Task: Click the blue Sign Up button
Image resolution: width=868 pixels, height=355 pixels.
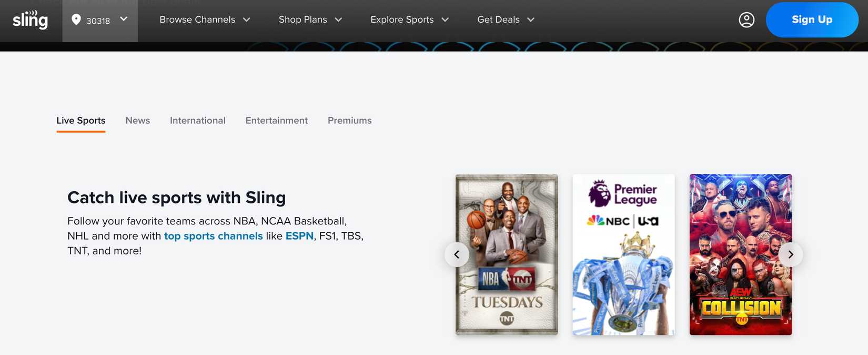Action: pos(812,19)
